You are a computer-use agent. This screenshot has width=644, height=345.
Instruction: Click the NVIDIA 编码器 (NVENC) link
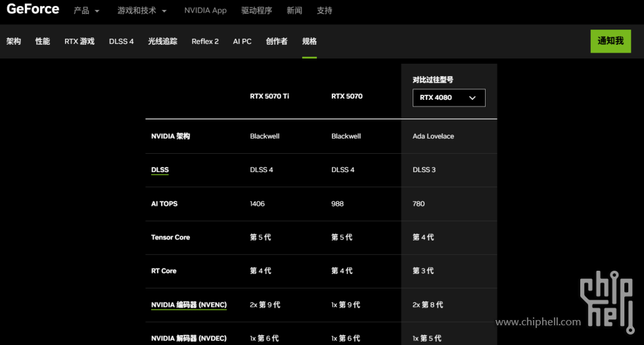coord(189,305)
